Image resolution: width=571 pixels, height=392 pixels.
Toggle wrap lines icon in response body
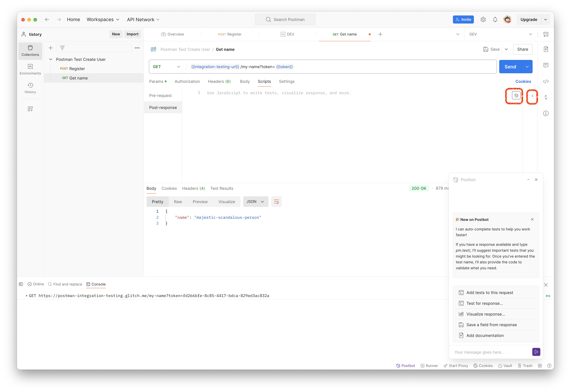pyautogui.click(x=276, y=202)
